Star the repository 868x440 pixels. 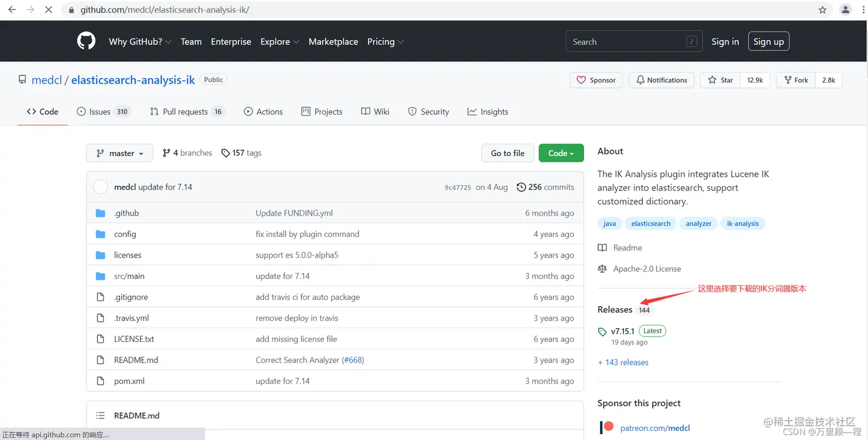point(720,80)
